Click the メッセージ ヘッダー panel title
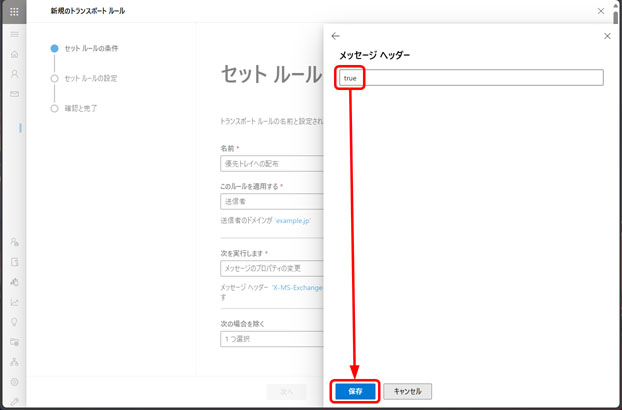The height and width of the screenshot is (410, 622). 374,55
